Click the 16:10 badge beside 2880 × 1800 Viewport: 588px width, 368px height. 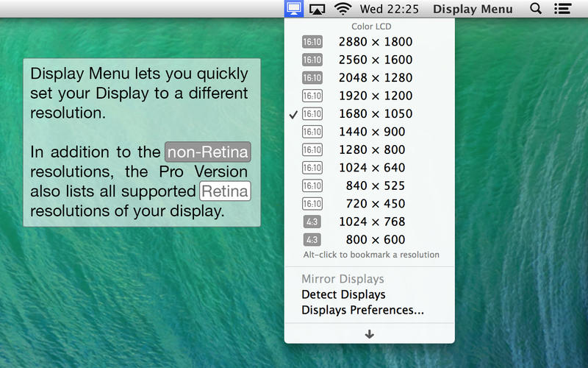[312, 42]
